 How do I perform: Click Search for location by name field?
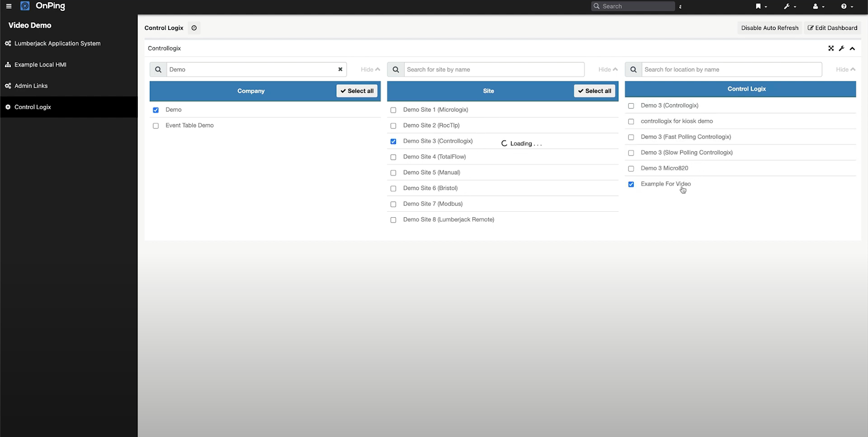point(732,69)
